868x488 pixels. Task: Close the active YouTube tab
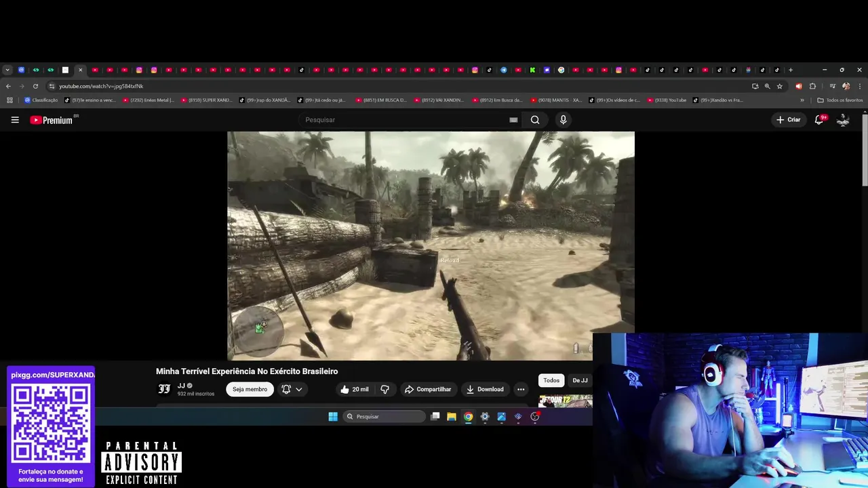point(80,70)
